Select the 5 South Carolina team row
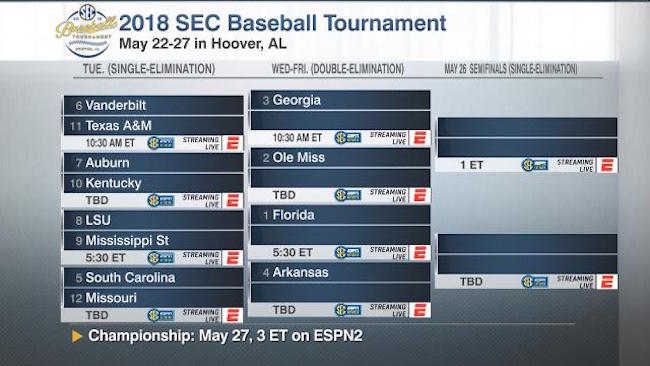Image resolution: width=650 pixels, height=366 pixels. (x=153, y=277)
